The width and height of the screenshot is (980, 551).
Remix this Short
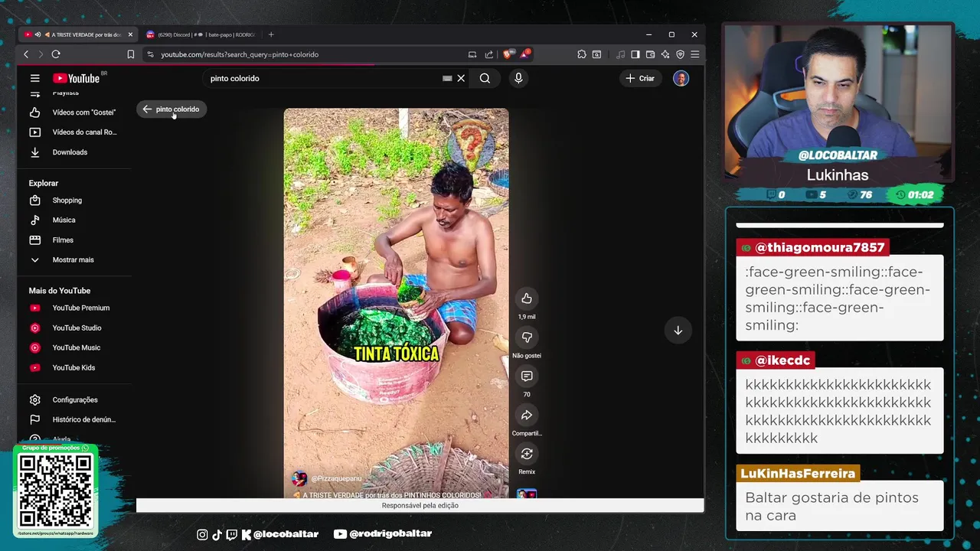click(527, 454)
